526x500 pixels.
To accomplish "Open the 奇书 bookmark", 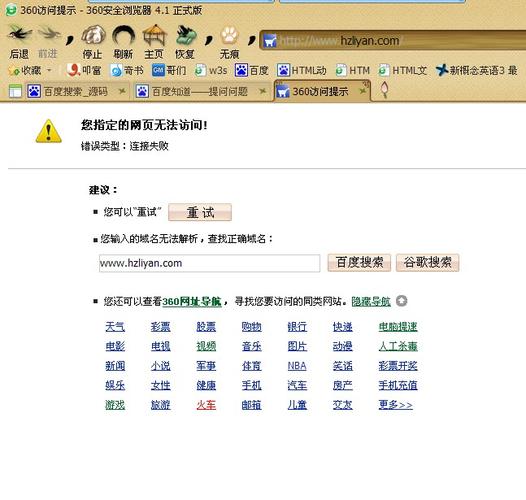I will point(127,70).
